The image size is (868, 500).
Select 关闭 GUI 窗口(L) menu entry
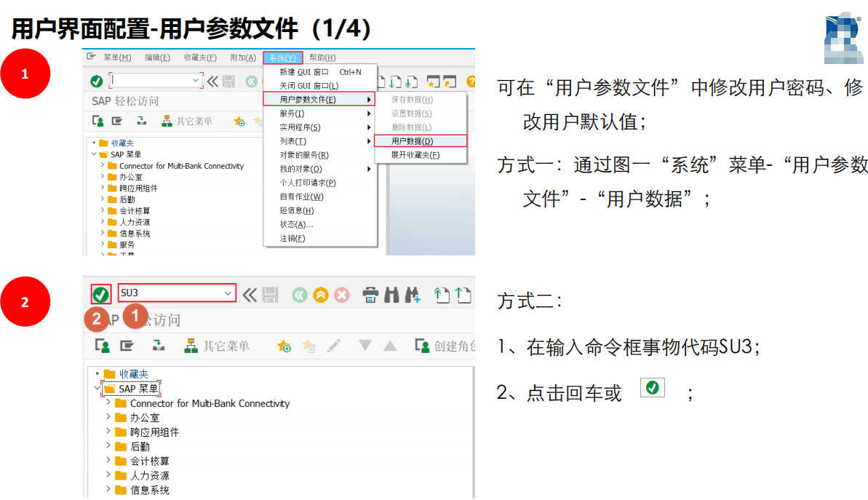320,86
